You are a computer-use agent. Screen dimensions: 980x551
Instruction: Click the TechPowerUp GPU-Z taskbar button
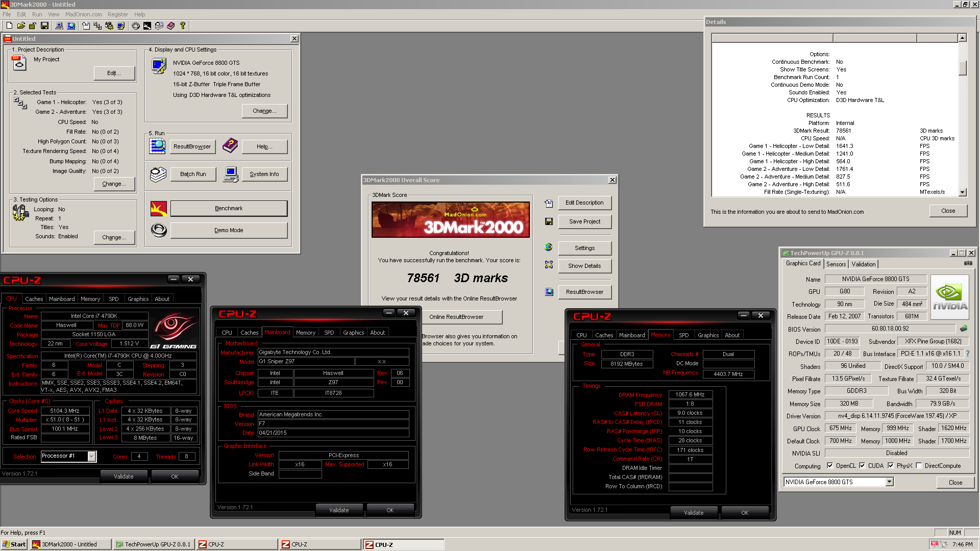point(153,544)
